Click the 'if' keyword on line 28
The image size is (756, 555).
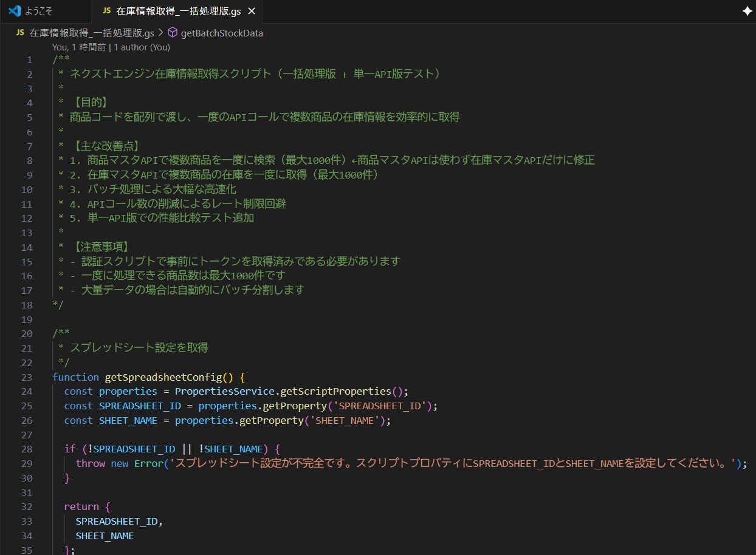70,449
